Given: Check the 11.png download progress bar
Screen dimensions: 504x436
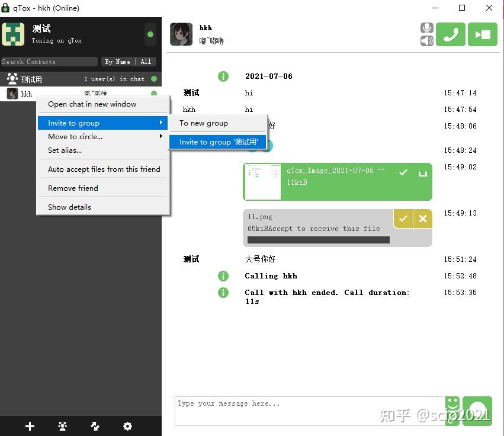Looking at the screenshot, I should click(x=318, y=239).
